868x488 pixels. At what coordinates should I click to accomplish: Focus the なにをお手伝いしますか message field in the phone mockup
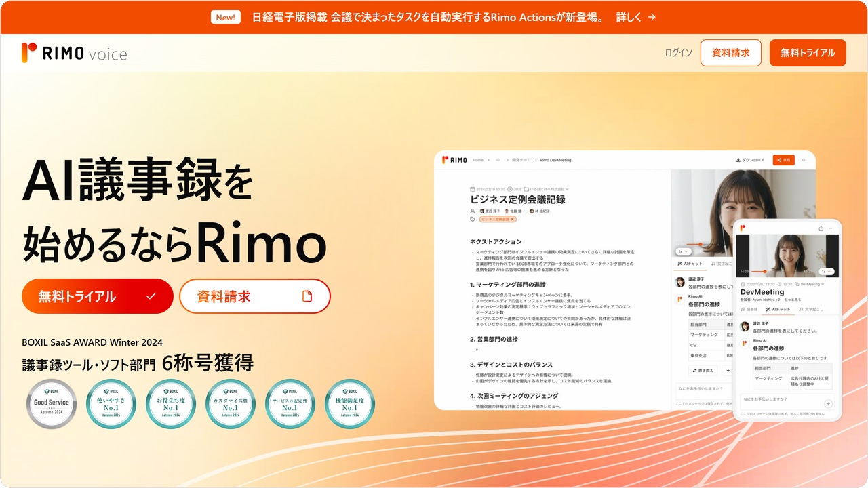(787, 401)
